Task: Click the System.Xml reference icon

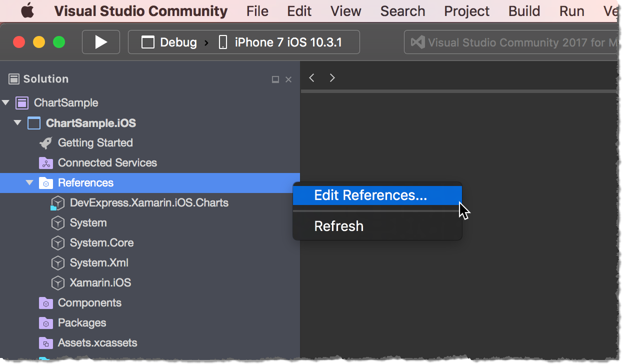Action: 57,262
